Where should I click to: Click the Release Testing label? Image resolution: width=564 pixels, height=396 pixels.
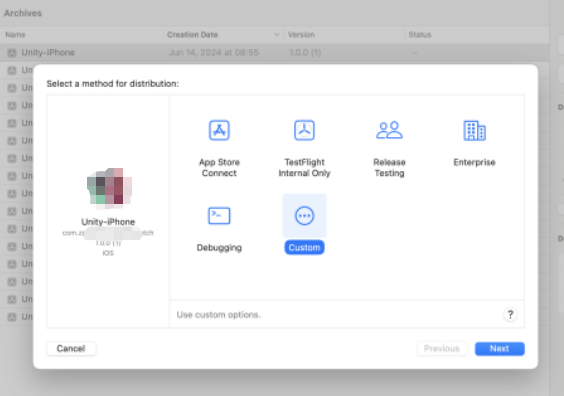389,168
